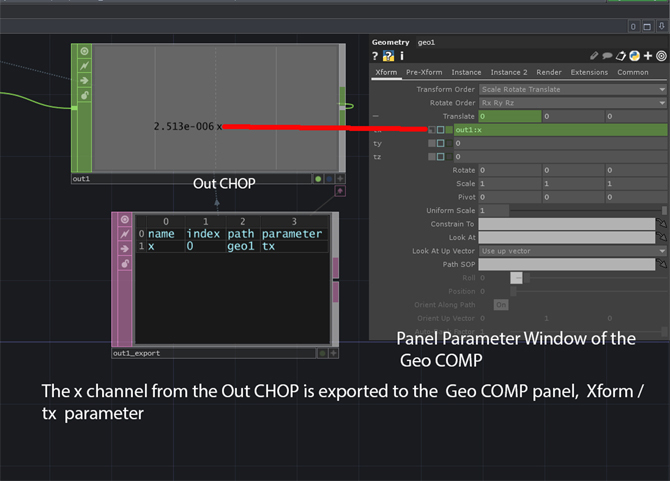
Task: Click the Uniform Scale slider
Action: (x=587, y=210)
